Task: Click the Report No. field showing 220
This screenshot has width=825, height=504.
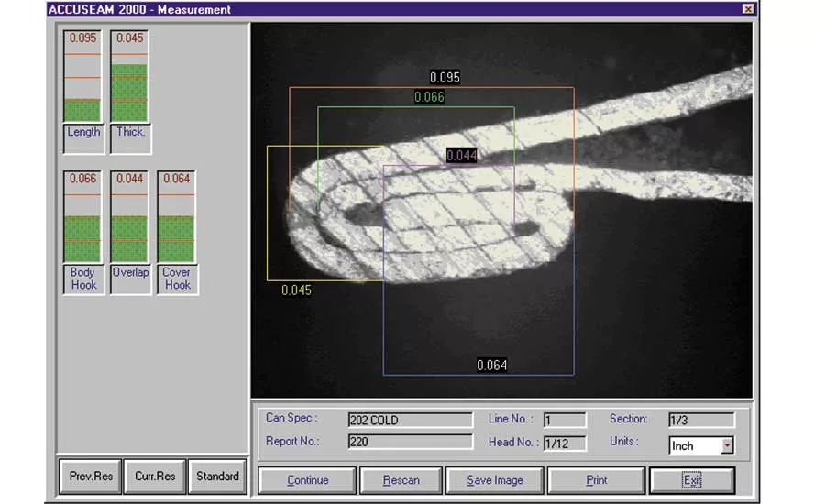Action: [410, 442]
